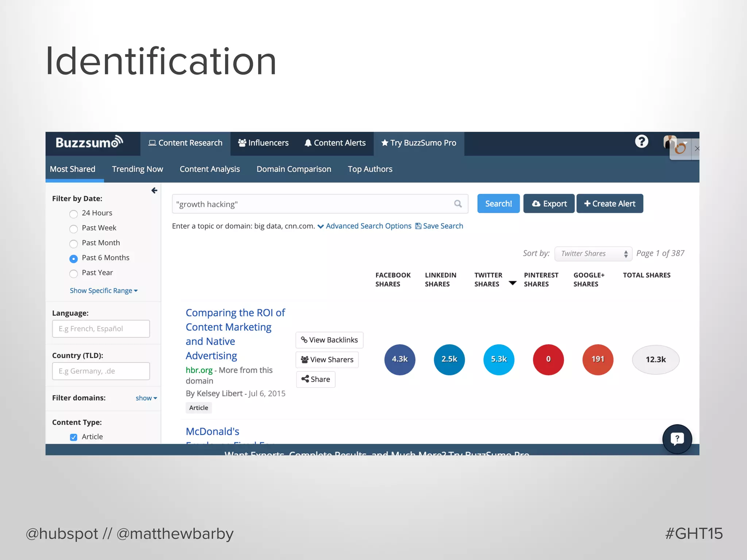747x560 pixels.
Task: Click the Total Shares column header
Action: (x=647, y=275)
